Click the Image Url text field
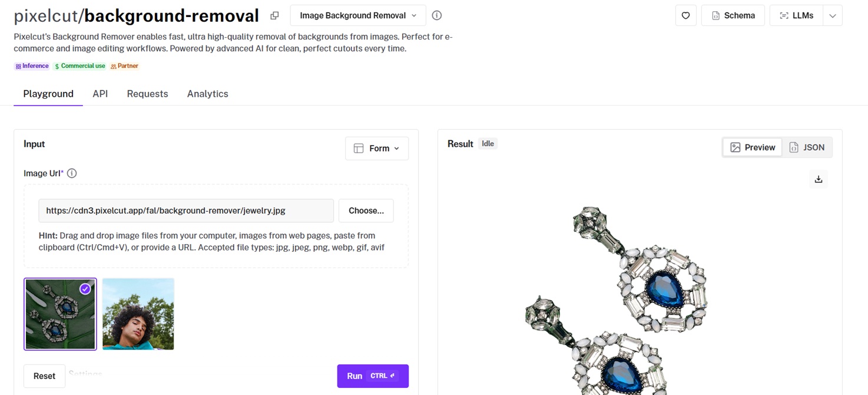This screenshot has width=868, height=395. (x=186, y=210)
